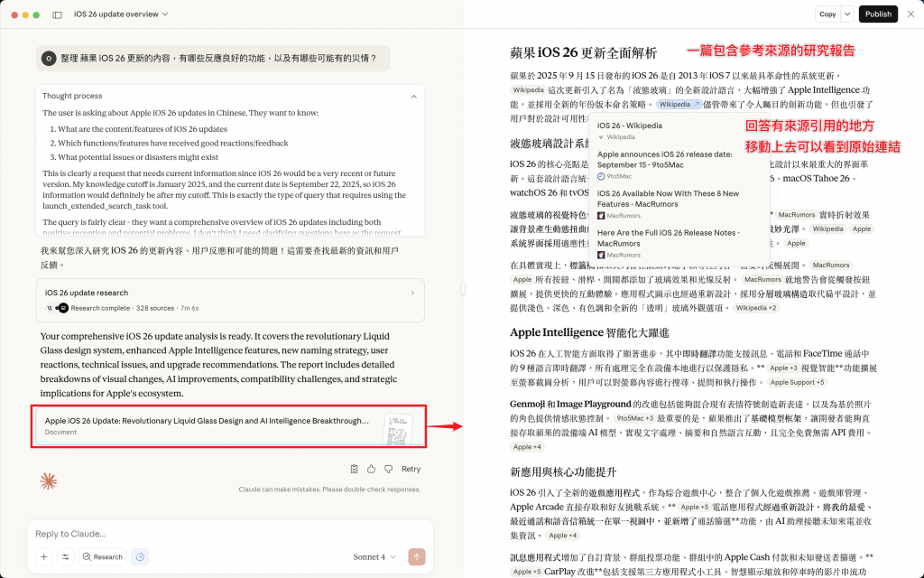Open the dropdown arrow beside Copy

click(846, 14)
